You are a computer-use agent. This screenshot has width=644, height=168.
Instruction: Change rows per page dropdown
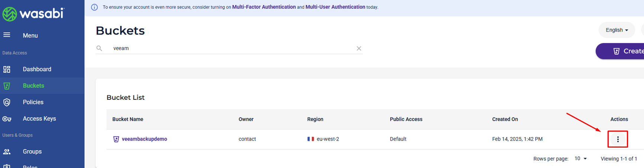pos(581,159)
